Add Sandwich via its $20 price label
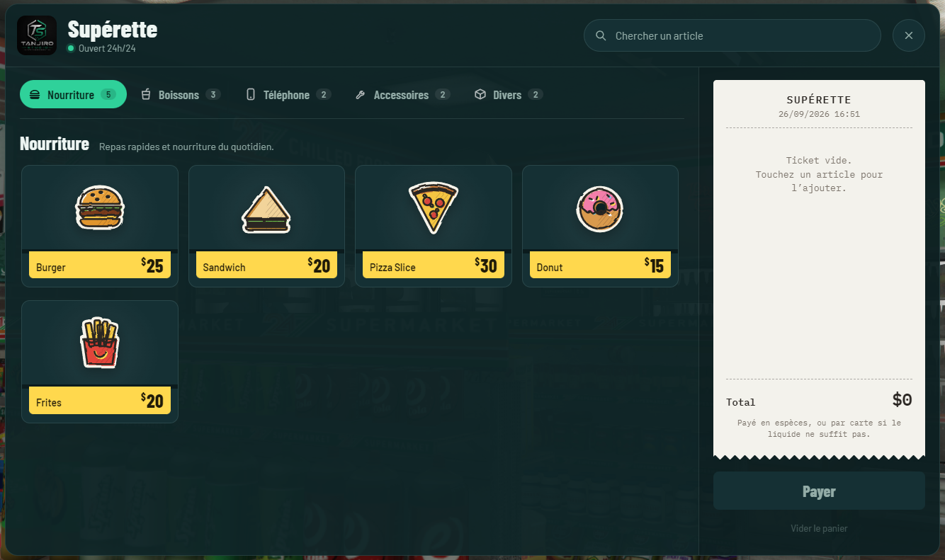The height and width of the screenshot is (560, 945). 266,265
